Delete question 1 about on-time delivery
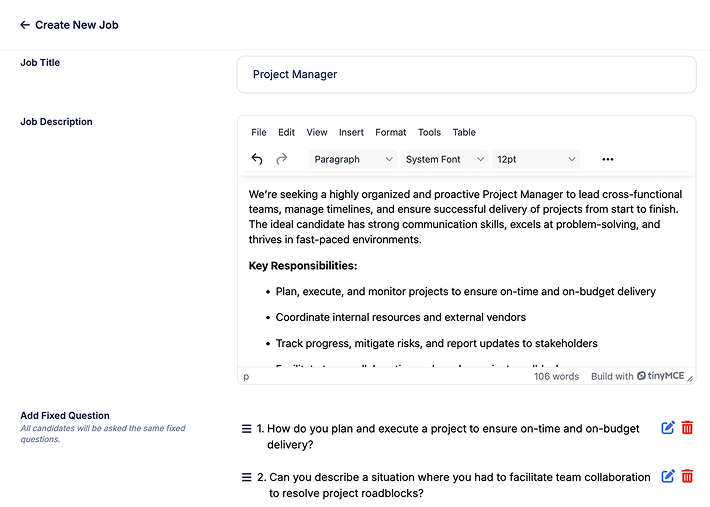 tap(687, 428)
